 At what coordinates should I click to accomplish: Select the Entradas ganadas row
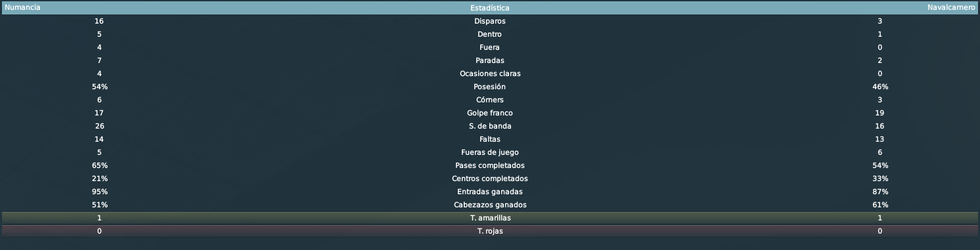(490, 192)
